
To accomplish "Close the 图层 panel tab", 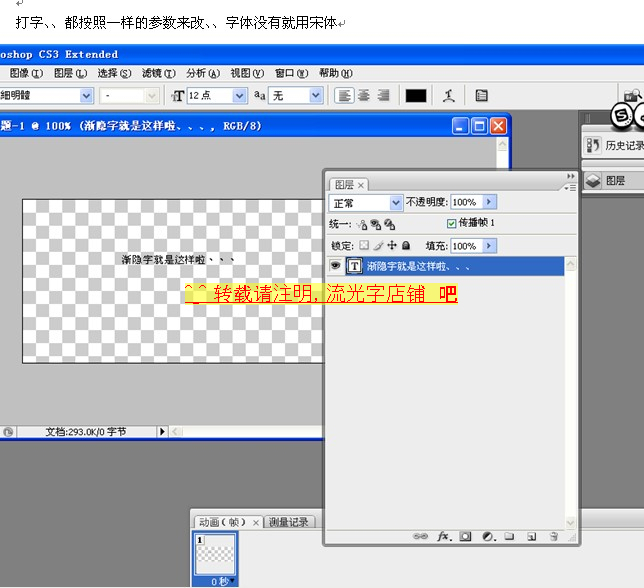I will (x=361, y=186).
